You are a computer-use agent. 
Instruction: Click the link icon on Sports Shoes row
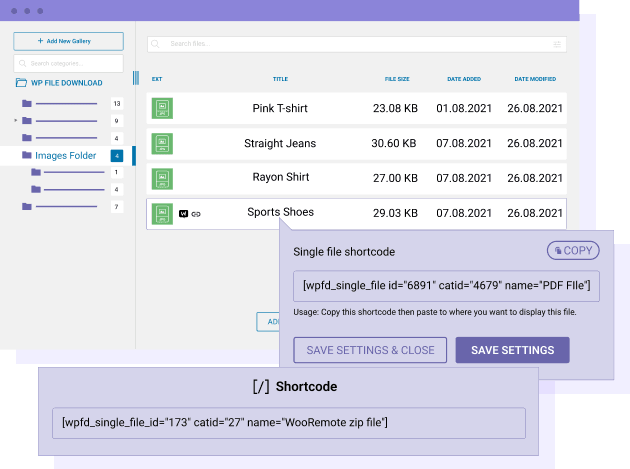(196, 214)
